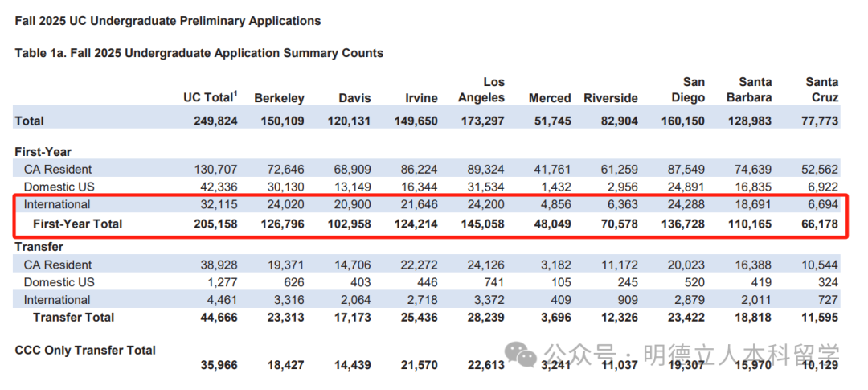
Task: Select the UC Total column header
Action: click(x=211, y=97)
